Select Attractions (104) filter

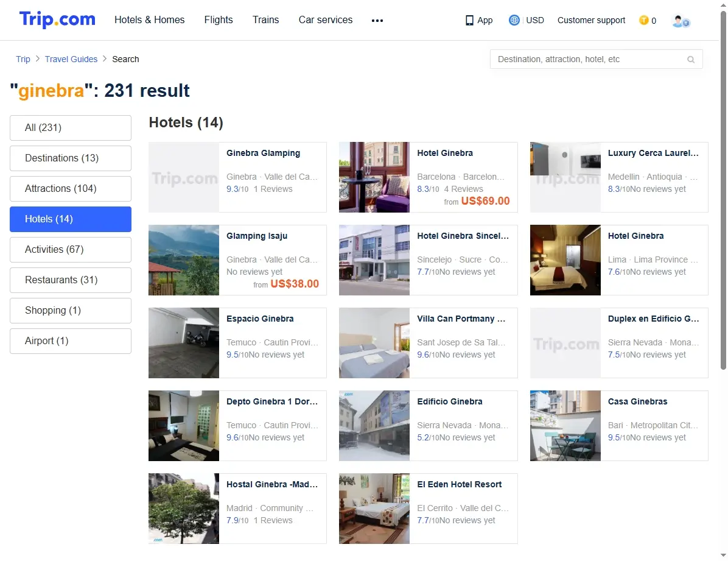71,189
